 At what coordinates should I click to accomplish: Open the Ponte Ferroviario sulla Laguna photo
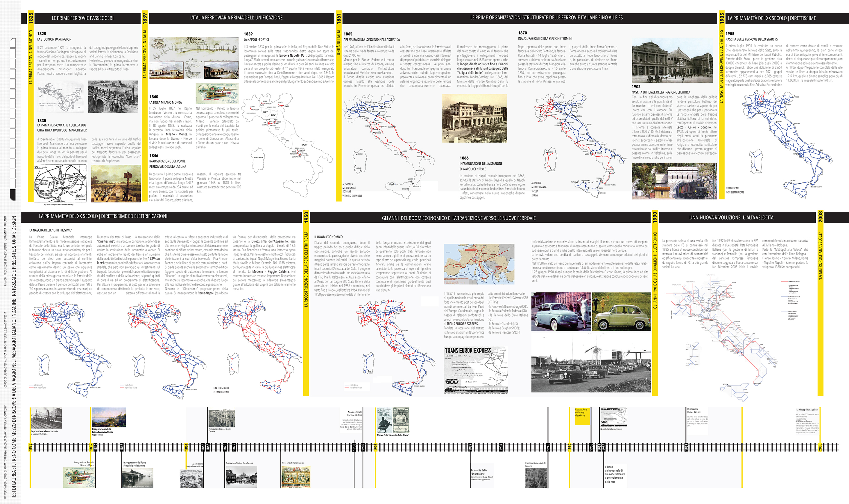pos(137,478)
